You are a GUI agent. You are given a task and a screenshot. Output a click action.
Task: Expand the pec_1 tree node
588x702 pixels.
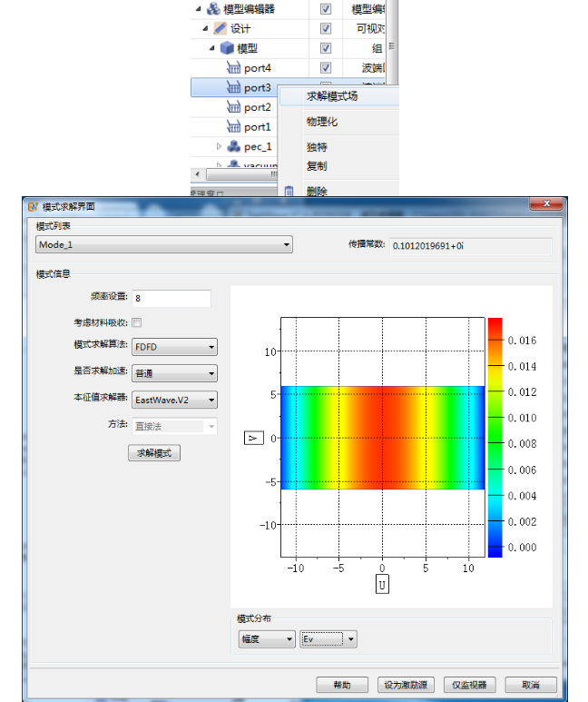(219, 146)
